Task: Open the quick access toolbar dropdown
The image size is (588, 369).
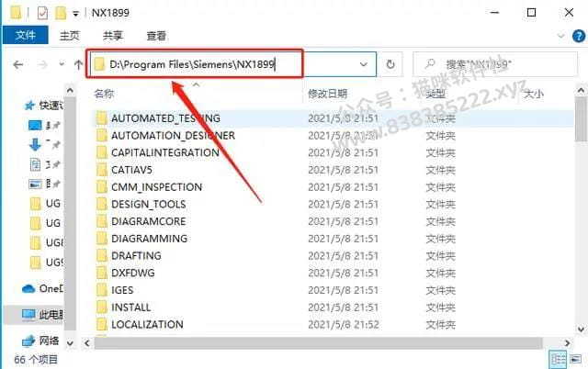Action: (x=75, y=14)
